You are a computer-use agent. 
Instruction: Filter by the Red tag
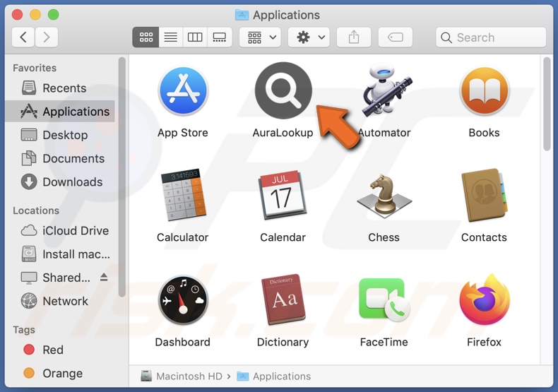60,350
